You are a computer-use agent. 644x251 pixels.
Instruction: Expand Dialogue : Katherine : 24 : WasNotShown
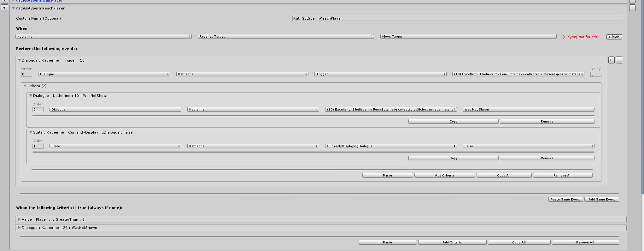pos(19,228)
